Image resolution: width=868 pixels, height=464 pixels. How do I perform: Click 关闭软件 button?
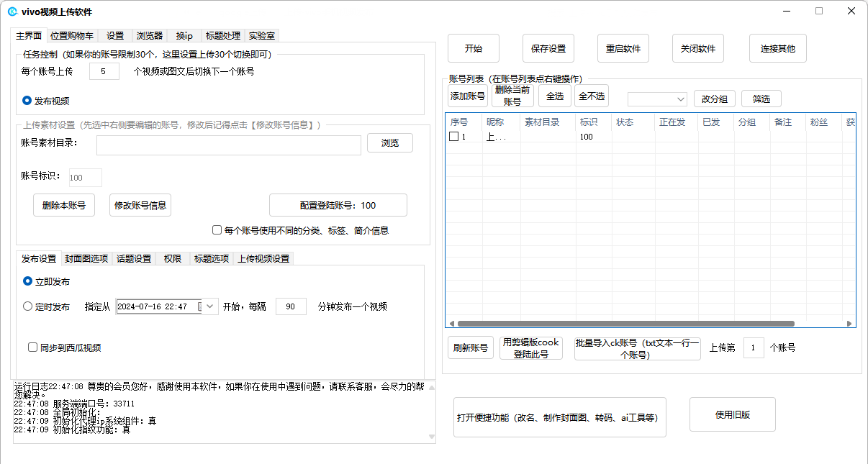698,48
